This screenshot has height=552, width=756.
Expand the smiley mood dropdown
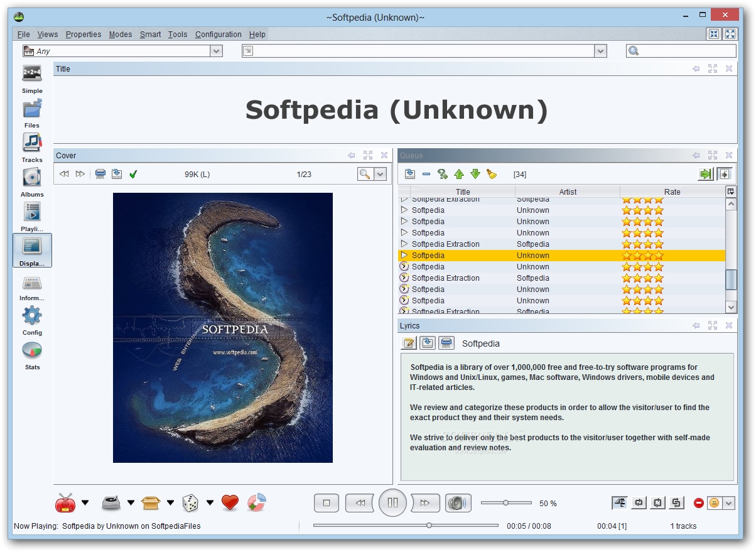(728, 503)
